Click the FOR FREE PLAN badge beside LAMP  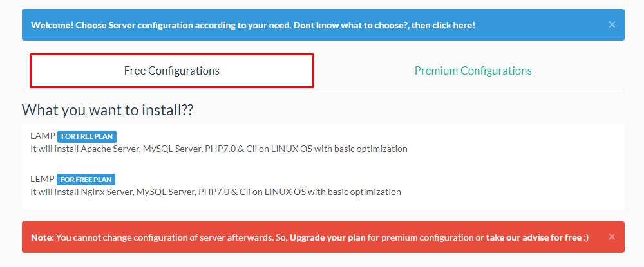[x=87, y=136]
